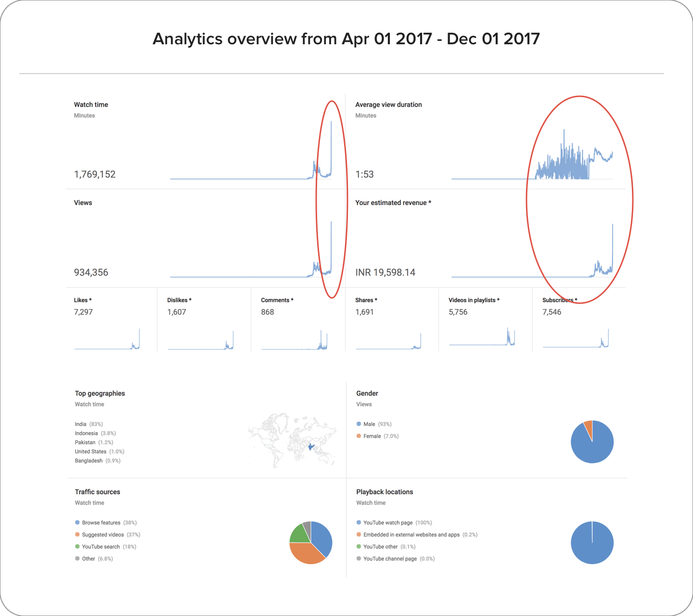Click the Subscribers sparkline chart
The width and height of the screenshot is (693, 616).
point(576,338)
